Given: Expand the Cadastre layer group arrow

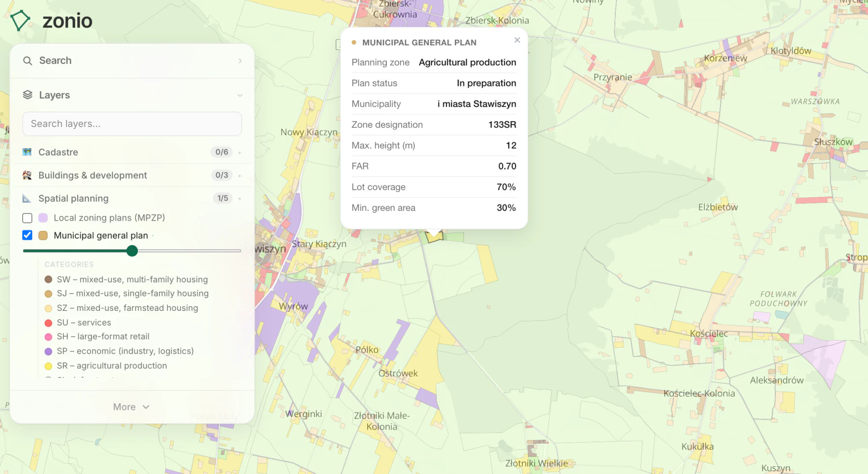Looking at the screenshot, I should tap(240, 153).
